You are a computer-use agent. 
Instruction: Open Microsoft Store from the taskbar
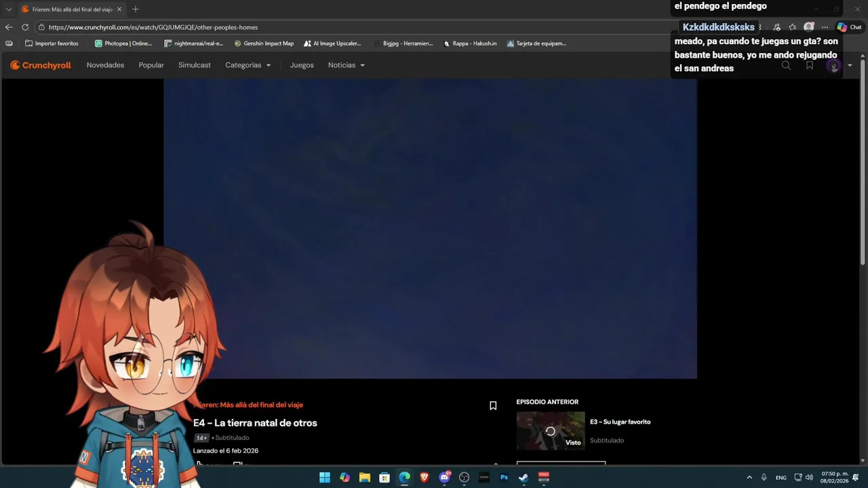384,477
